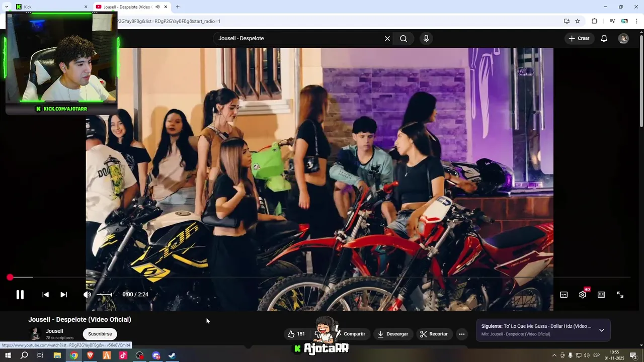The image size is (644, 362).
Task: Open Task View on the taskbar
Action: pos(40,355)
